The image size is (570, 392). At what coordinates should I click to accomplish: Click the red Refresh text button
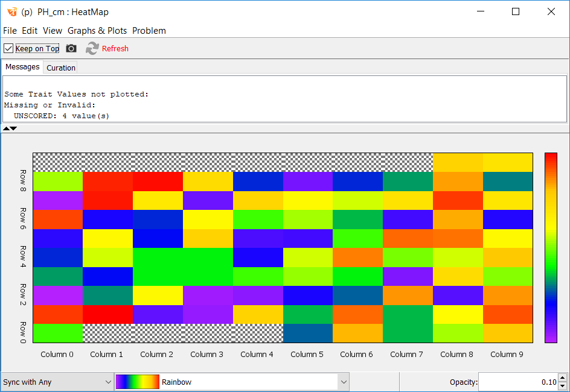115,48
